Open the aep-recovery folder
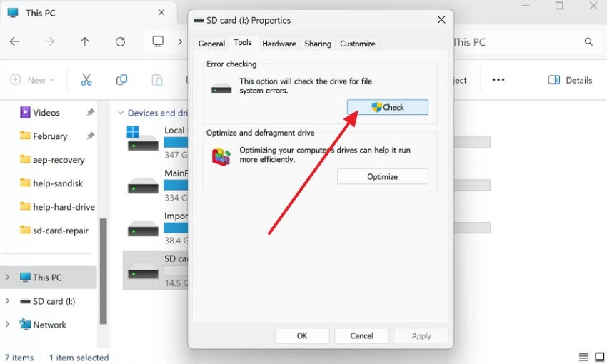 [52, 160]
